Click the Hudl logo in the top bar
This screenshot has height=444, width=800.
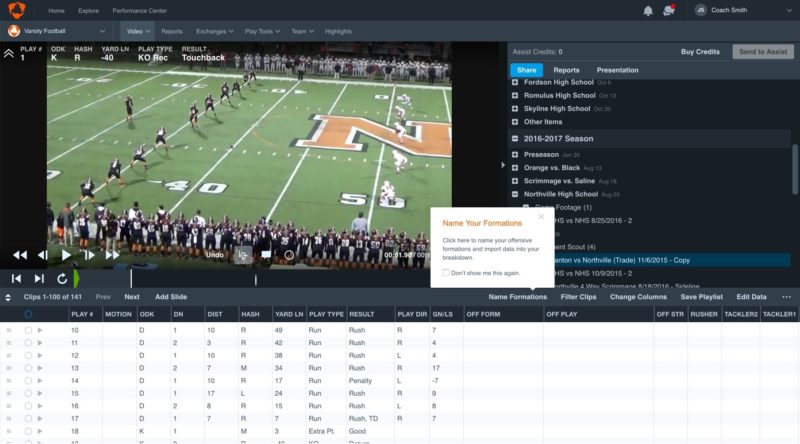click(16, 10)
